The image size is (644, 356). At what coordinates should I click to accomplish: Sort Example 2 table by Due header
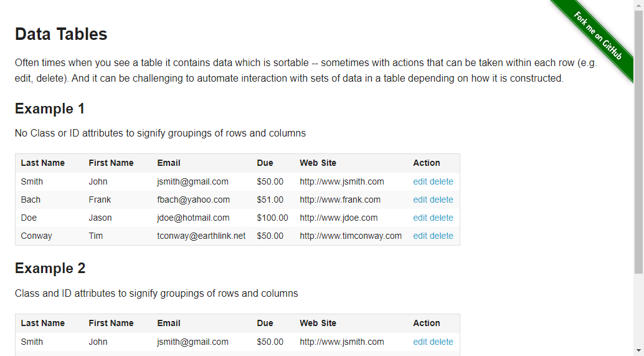265,323
